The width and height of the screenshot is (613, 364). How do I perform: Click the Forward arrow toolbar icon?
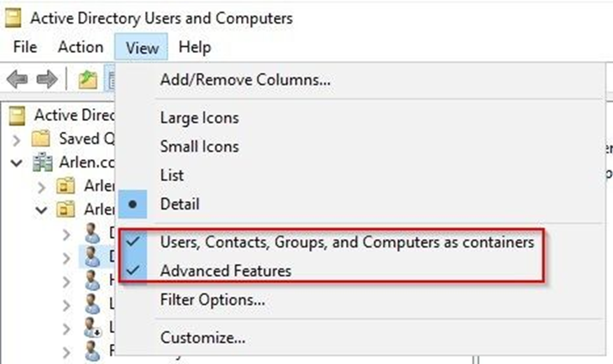pyautogui.click(x=47, y=80)
